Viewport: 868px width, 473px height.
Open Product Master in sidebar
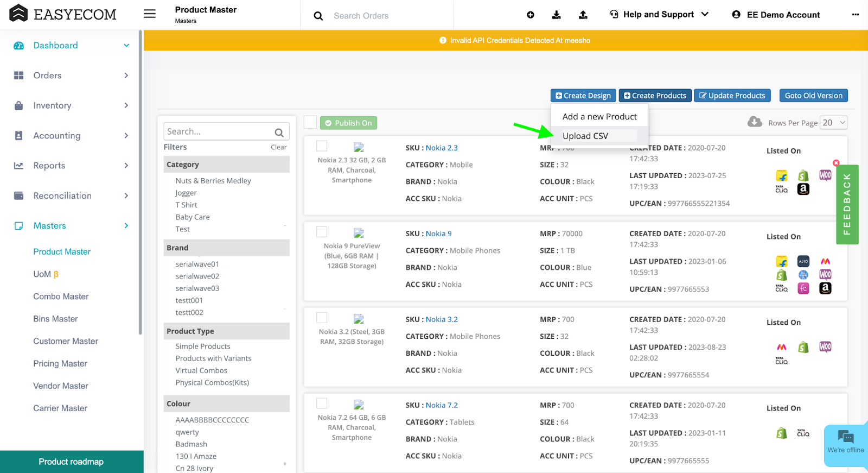[62, 252]
